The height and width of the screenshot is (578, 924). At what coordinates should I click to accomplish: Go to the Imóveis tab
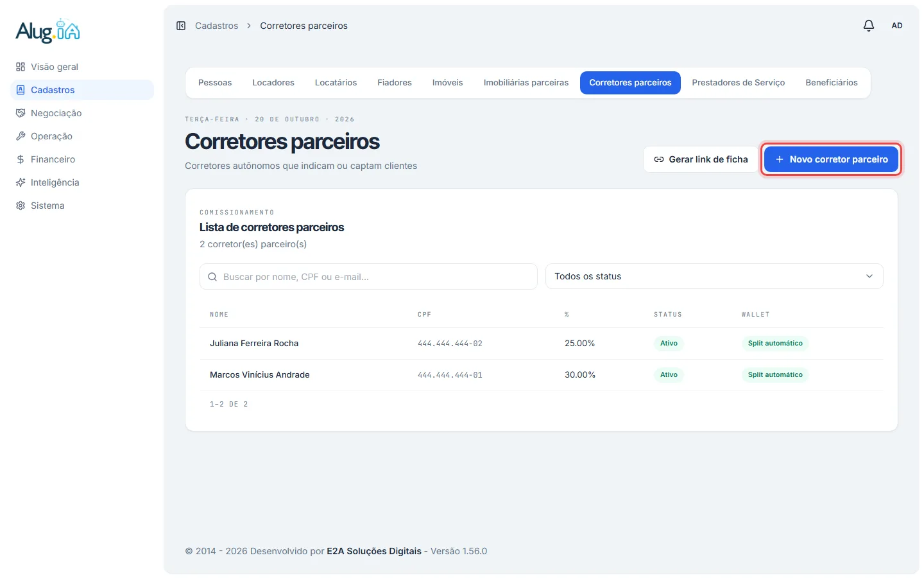pos(448,83)
